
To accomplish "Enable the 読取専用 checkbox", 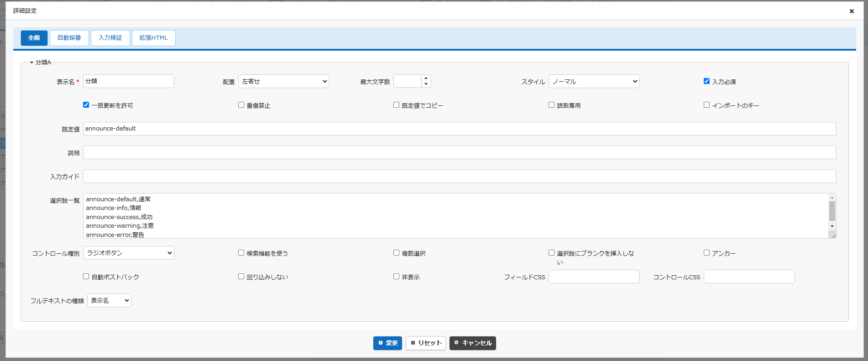I will click(551, 105).
